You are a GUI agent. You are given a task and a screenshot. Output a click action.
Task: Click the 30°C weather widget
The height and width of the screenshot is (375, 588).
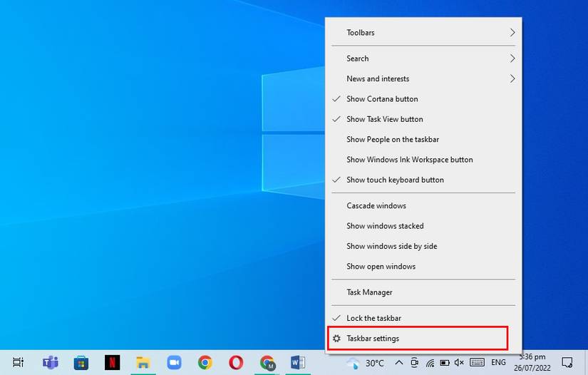point(366,363)
